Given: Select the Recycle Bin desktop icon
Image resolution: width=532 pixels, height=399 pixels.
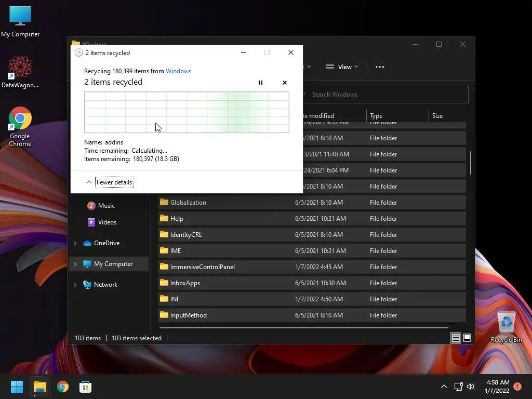Looking at the screenshot, I should pos(506,327).
